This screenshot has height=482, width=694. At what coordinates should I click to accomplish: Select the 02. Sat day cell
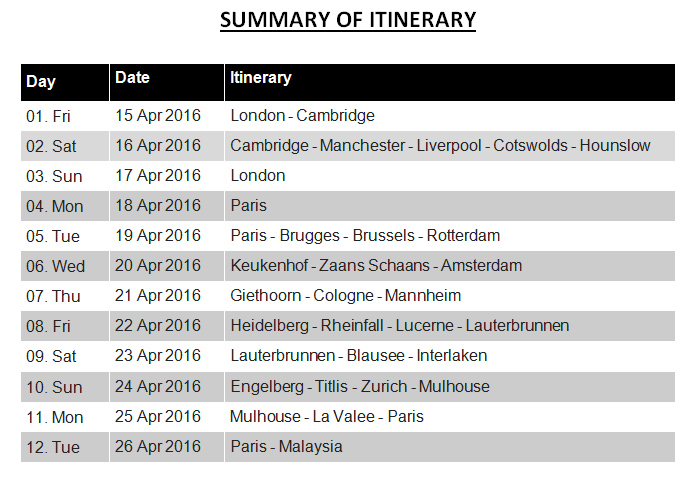pyautogui.click(x=65, y=146)
